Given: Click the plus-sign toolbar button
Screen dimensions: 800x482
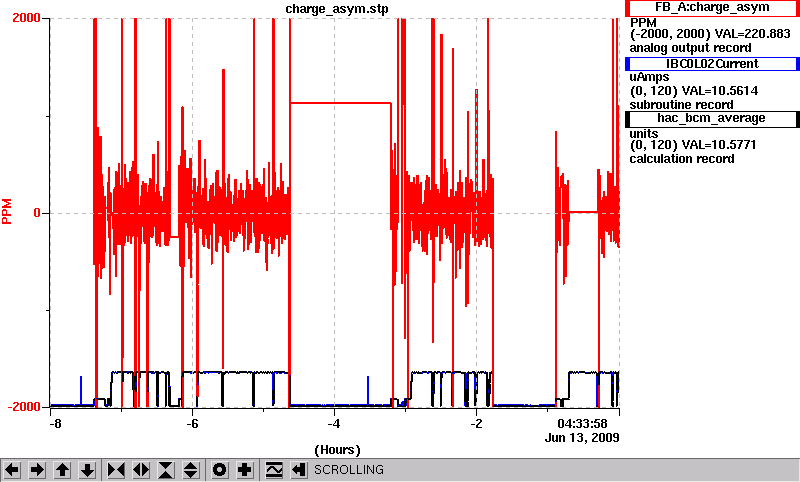Looking at the screenshot, I should (245, 470).
